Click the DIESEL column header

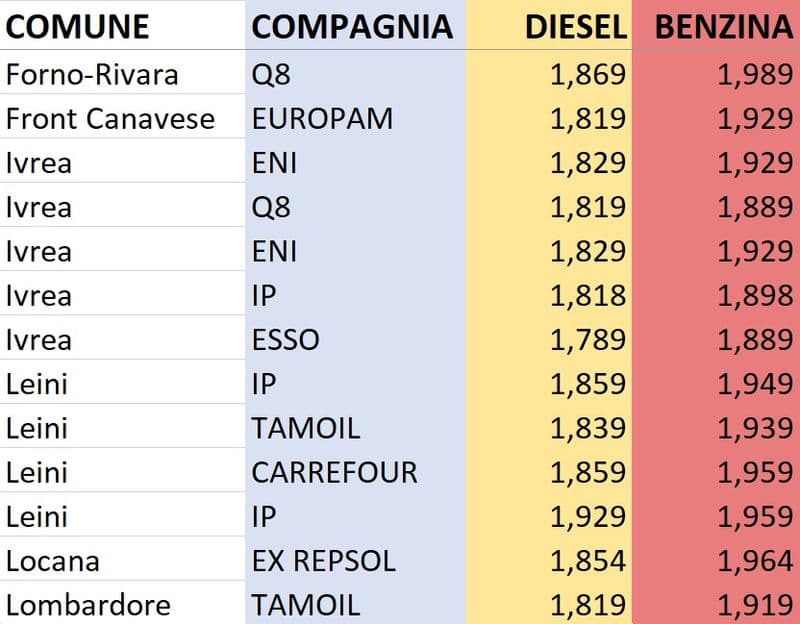[574, 27]
